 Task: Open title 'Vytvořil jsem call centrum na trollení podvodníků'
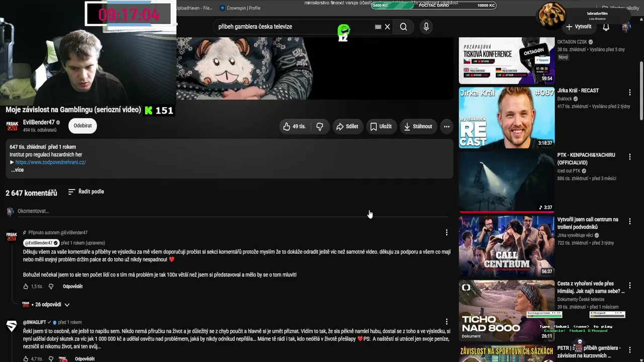click(588, 224)
